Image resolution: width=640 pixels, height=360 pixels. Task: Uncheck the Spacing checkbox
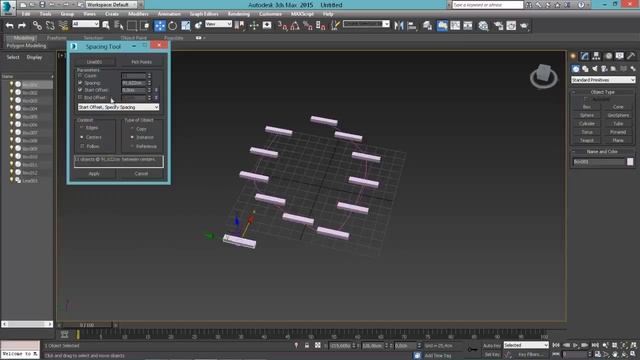click(80, 82)
